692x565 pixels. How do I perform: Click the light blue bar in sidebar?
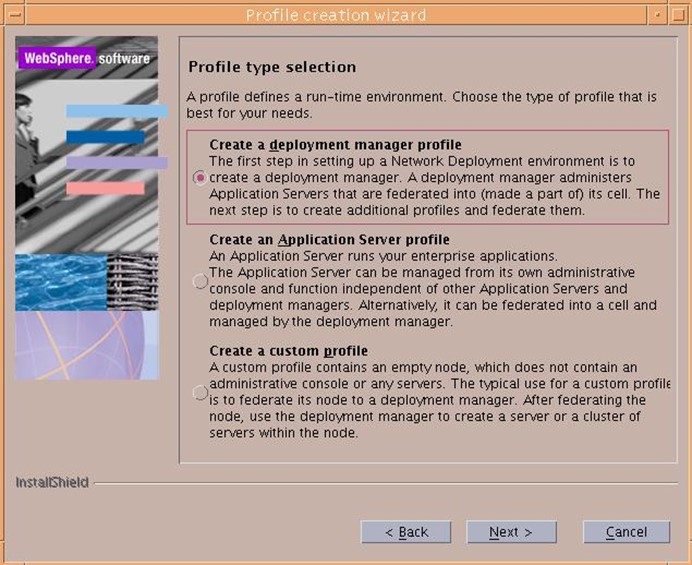(116, 111)
